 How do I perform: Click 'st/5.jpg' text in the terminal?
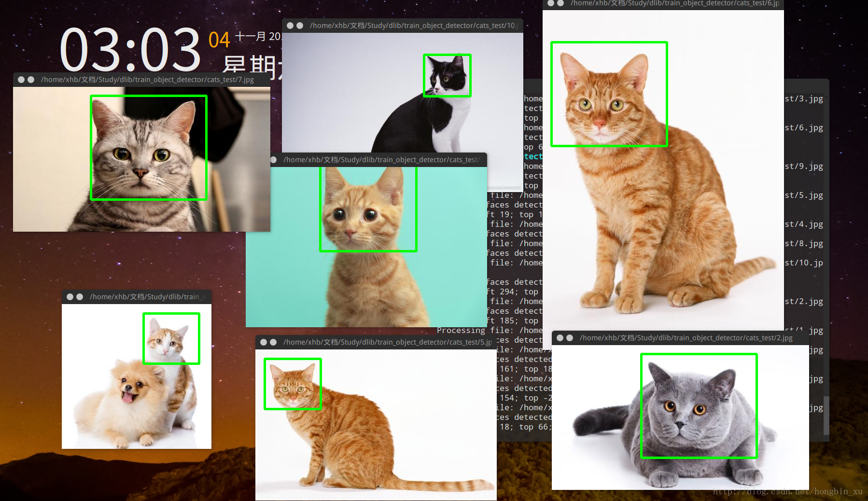[x=804, y=195]
